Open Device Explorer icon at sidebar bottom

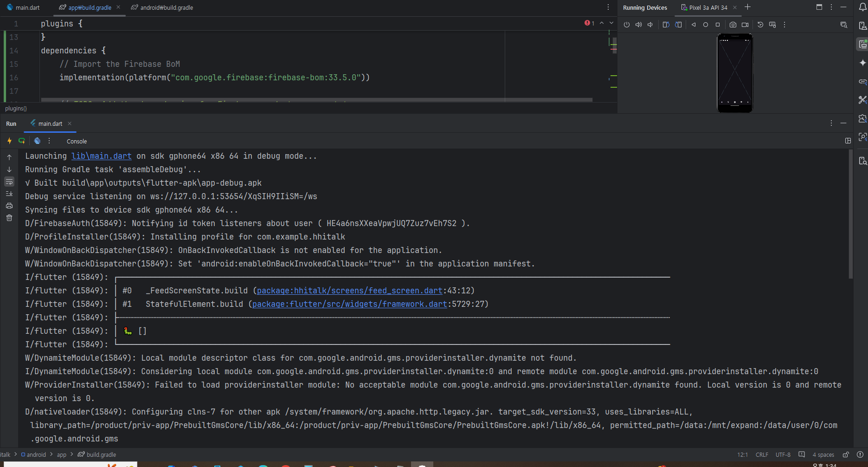point(862,161)
